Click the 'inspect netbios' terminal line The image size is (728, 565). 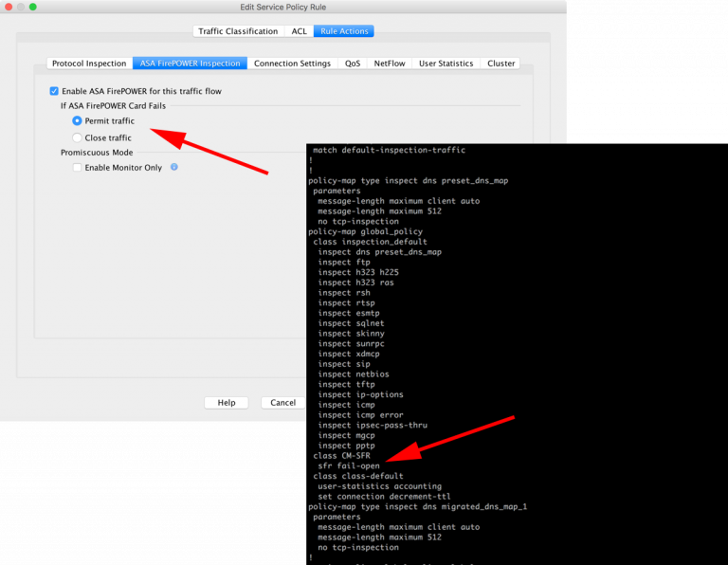pos(354,374)
